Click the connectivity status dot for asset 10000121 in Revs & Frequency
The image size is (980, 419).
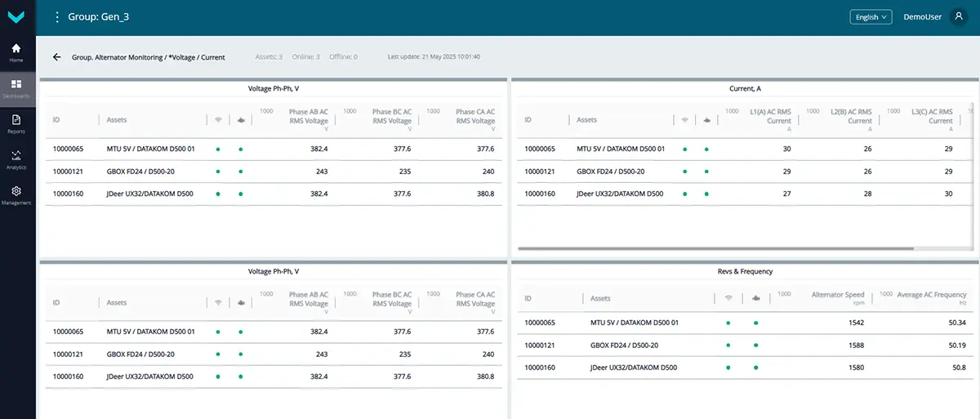727,345
